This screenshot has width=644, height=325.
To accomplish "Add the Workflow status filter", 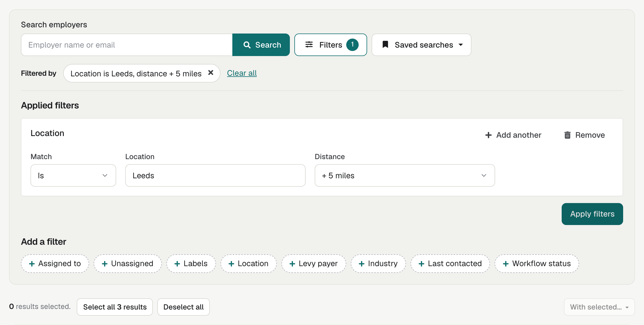I will tap(537, 264).
